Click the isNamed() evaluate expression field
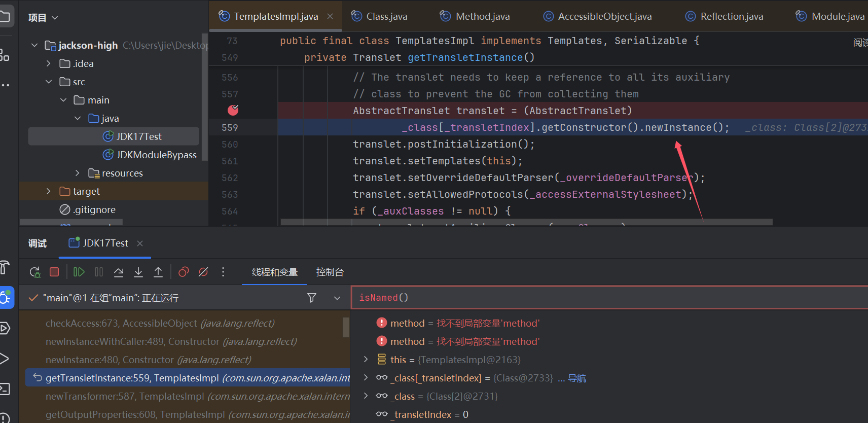Screen dimensions: 868x423 pyautogui.click(x=609, y=298)
